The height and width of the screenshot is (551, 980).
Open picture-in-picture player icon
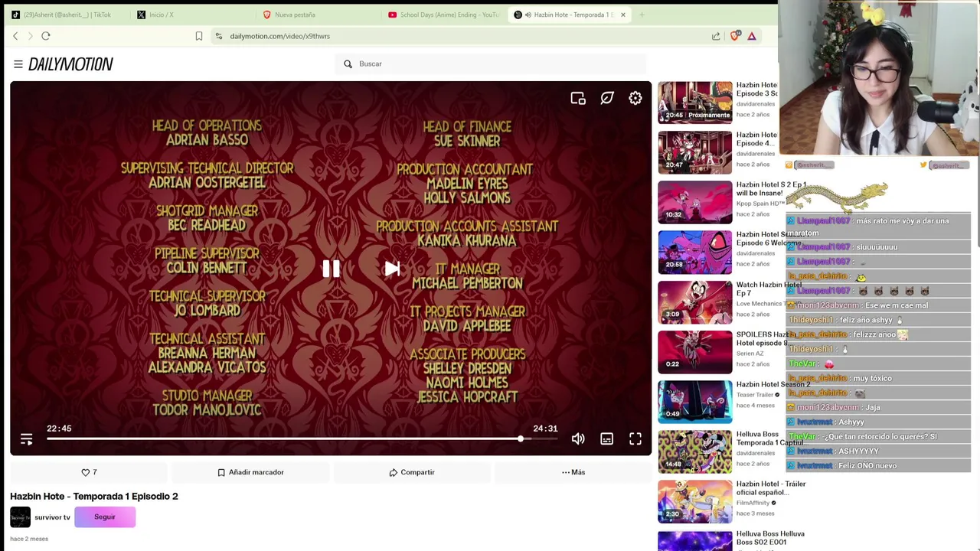pos(578,98)
